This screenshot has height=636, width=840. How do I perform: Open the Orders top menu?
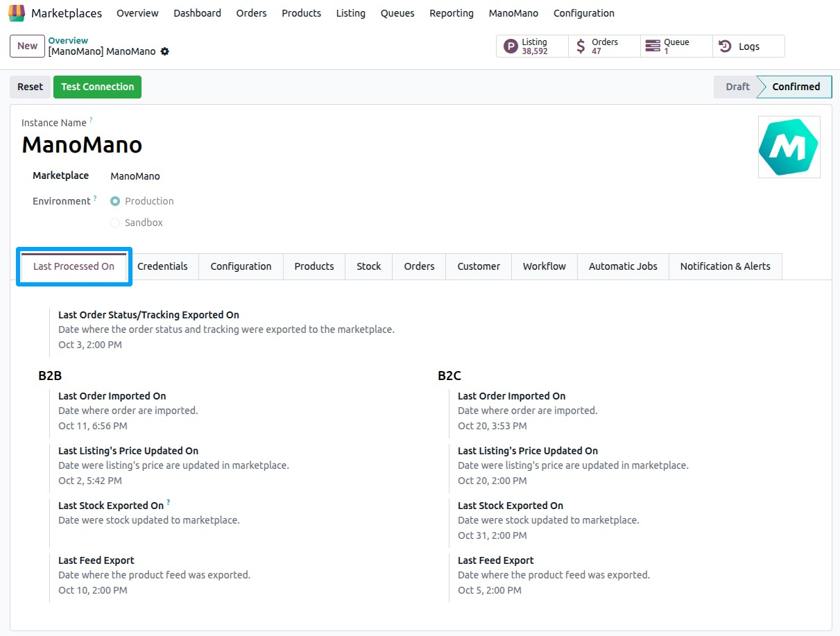251,13
